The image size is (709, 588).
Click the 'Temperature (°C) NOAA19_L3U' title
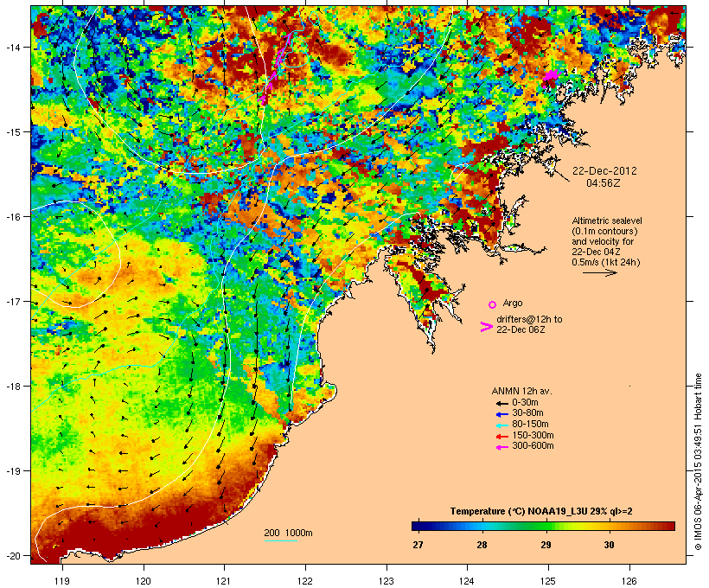tap(518, 512)
